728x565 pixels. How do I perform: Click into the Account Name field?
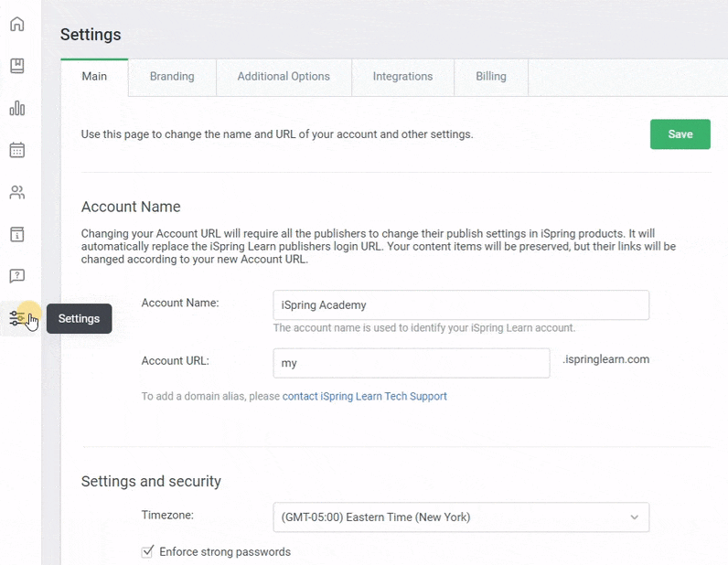click(460, 305)
